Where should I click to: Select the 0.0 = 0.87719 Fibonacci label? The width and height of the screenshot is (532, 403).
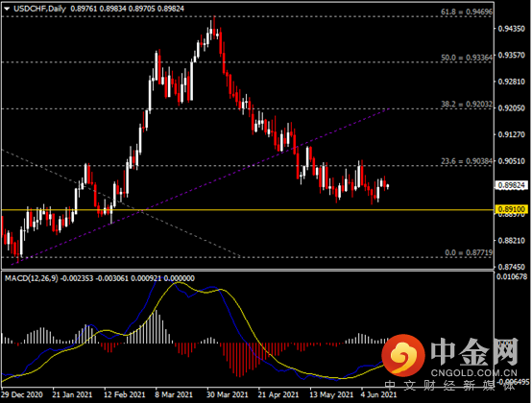469,252
